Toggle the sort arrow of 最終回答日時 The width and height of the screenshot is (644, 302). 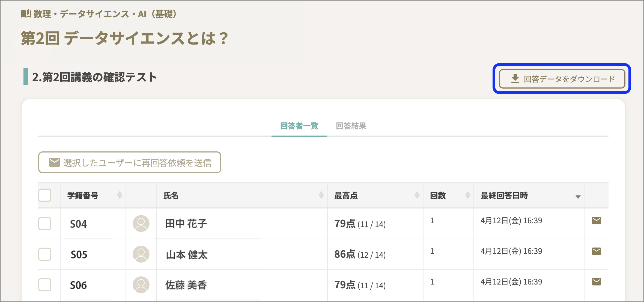pyautogui.click(x=578, y=197)
